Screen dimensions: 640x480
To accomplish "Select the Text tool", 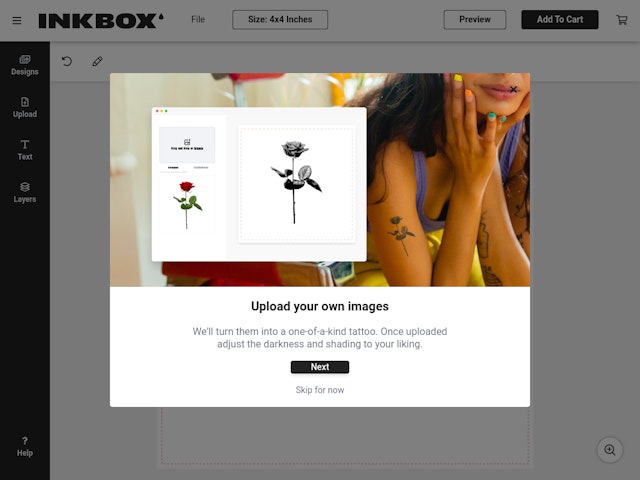I will [24, 150].
